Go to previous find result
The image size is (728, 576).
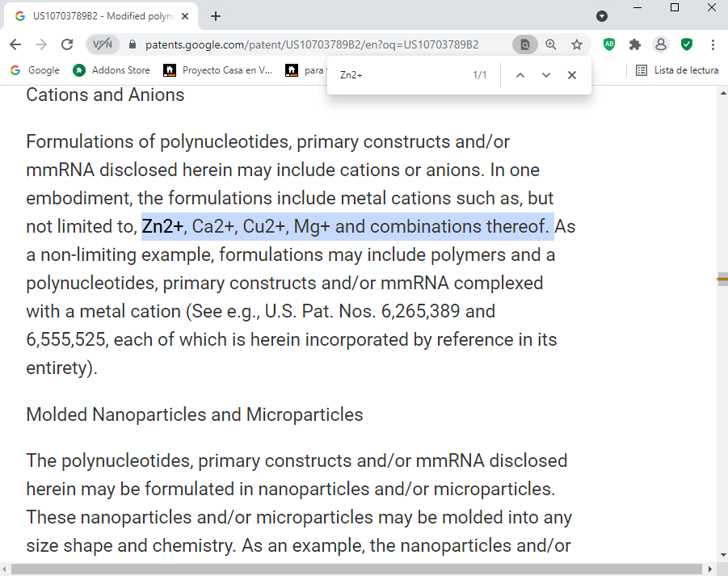[x=520, y=75]
